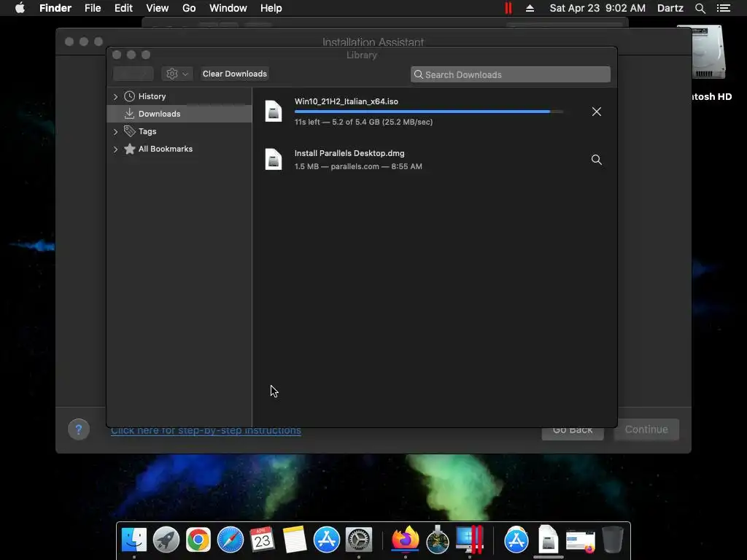Open the Installation Assistant help button
747x560 pixels.
pyautogui.click(x=79, y=429)
